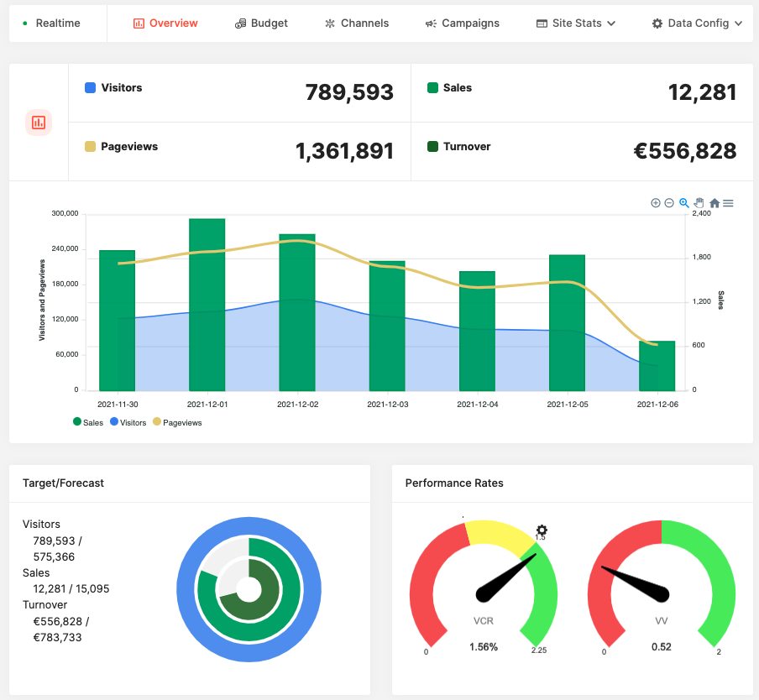Image resolution: width=759 pixels, height=700 pixels.
Task: Toggle Pageviews visibility in the legend
Action: (177, 422)
